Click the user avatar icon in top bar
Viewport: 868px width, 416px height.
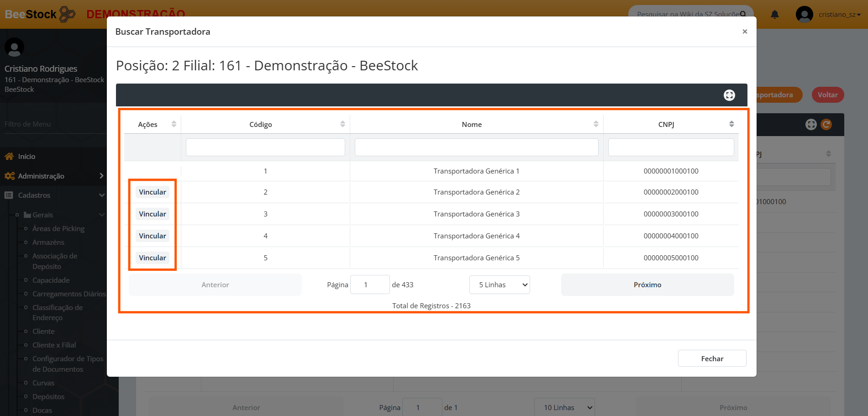coord(804,15)
